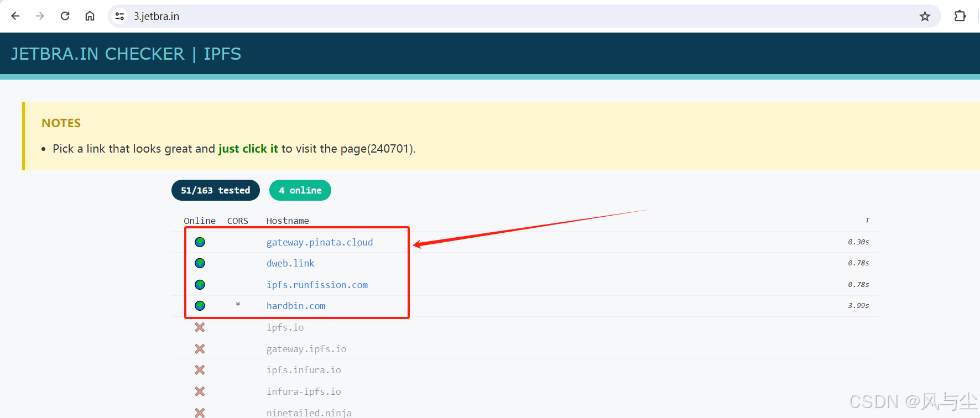Open the hardbin.com gateway link
The image size is (980, 418).
(296, 306)
